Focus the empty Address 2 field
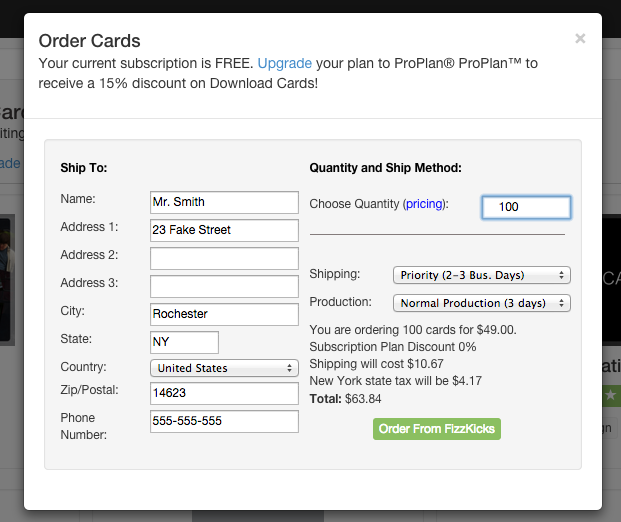The width and height of the screenshot is (621, 522). pos(224,259)
